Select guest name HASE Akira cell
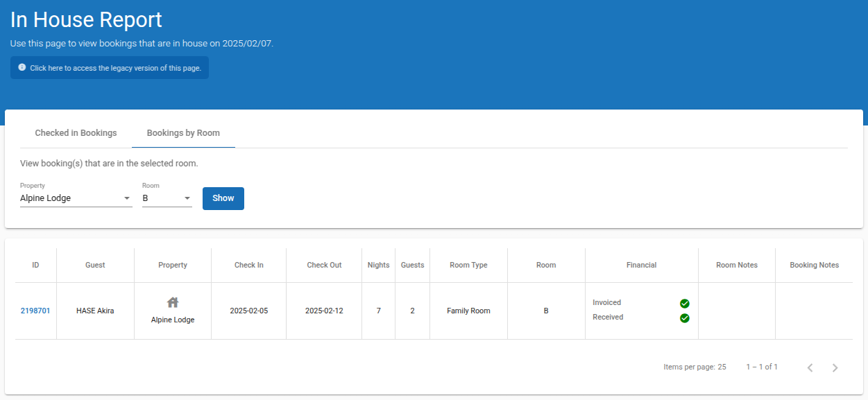The image size is (868, 400). pyautogui.click(x=95, y=311)
